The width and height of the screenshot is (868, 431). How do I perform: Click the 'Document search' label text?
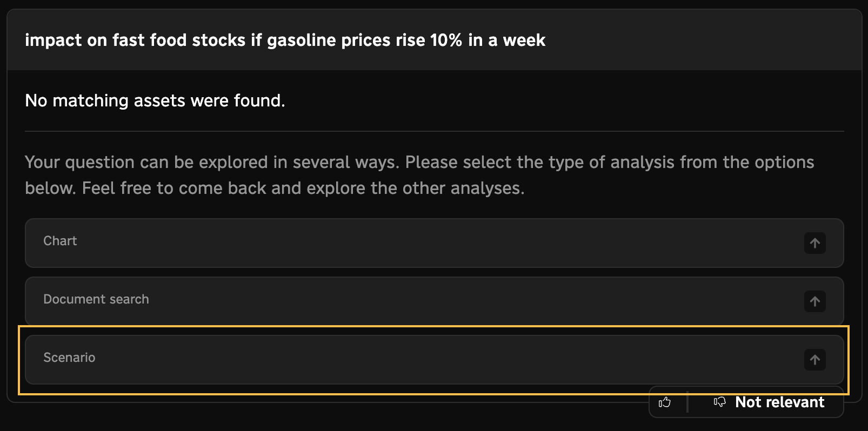(96, 299)
